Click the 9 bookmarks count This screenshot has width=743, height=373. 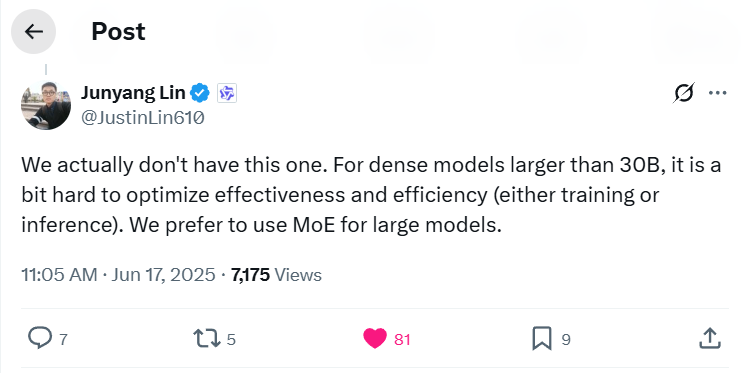[x=566, y=339]
